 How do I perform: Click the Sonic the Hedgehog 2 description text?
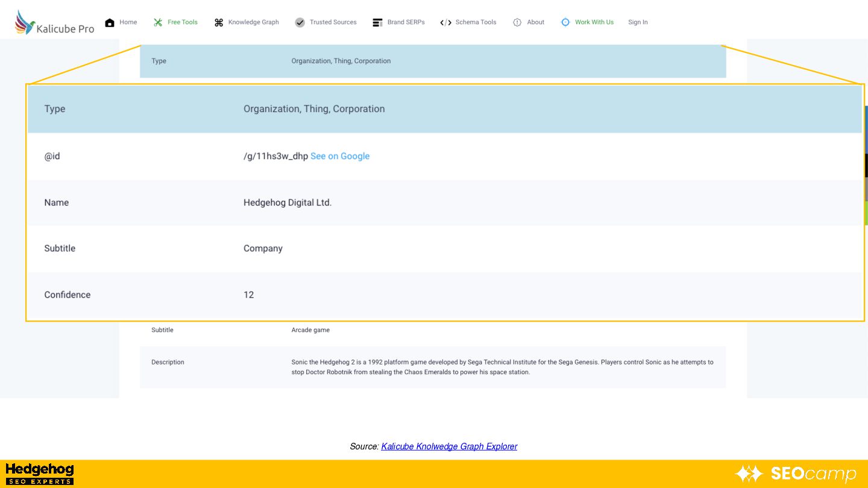(502, 367)
